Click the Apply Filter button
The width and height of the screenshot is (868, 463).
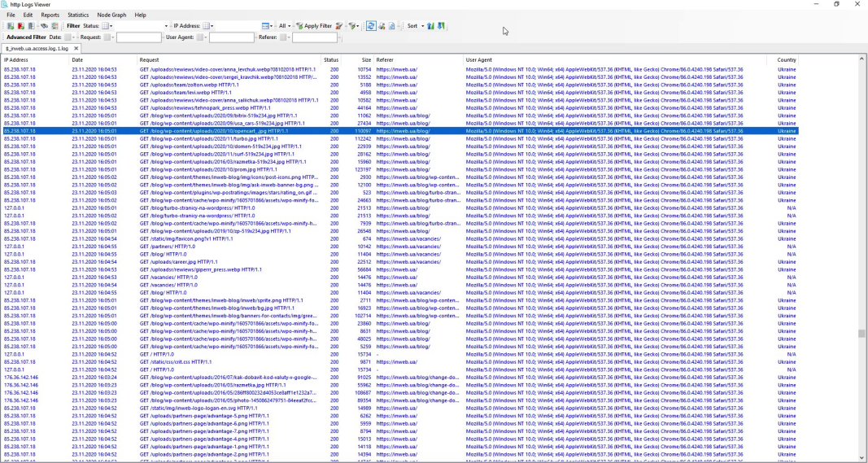pyautogui.click(x=314, y=26)
